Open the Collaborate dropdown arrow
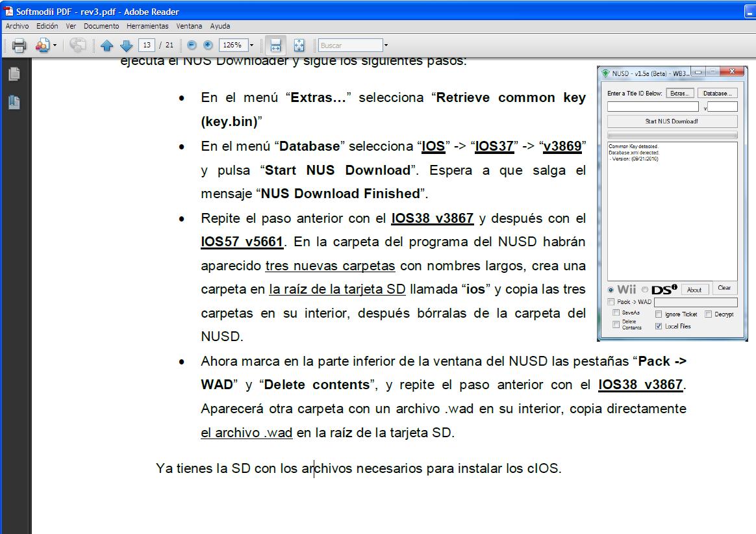Viewport: 756px width, 534px height. 55,45
